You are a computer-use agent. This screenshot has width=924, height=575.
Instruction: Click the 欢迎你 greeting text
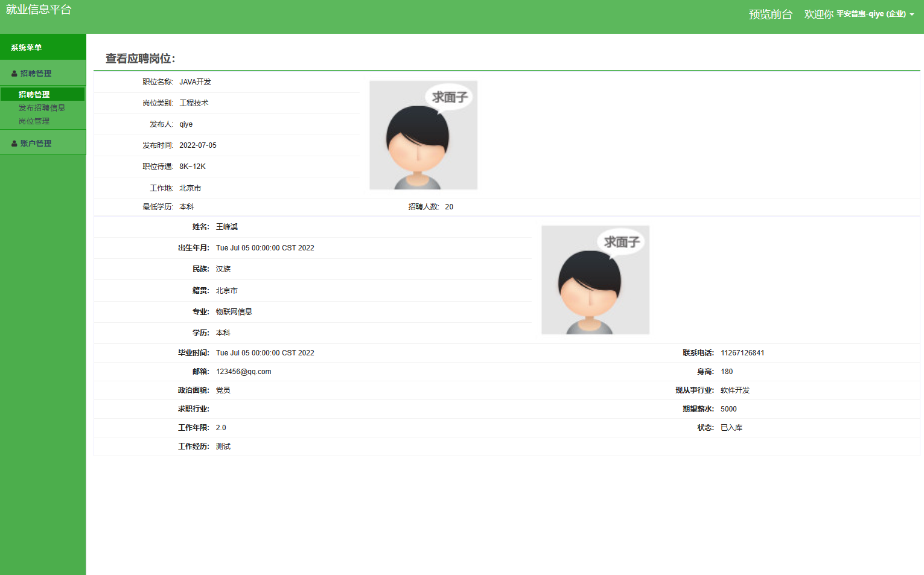coord(818,13)
